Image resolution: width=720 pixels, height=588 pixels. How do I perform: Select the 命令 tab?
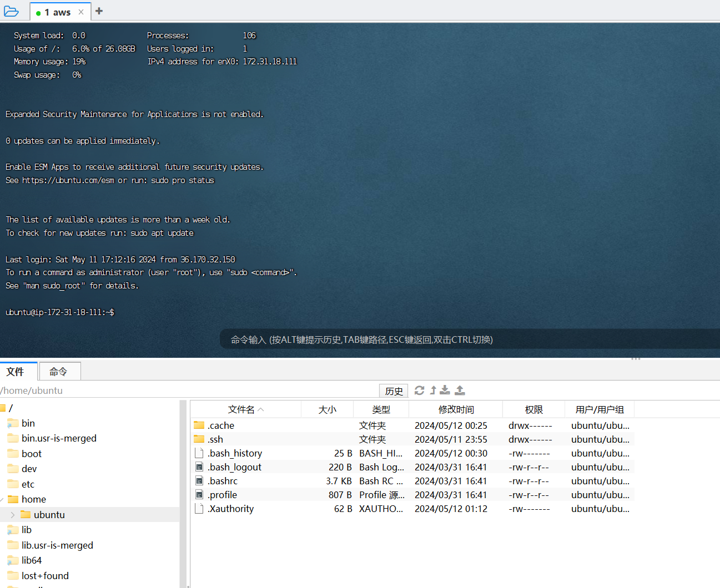pos(59,371)
